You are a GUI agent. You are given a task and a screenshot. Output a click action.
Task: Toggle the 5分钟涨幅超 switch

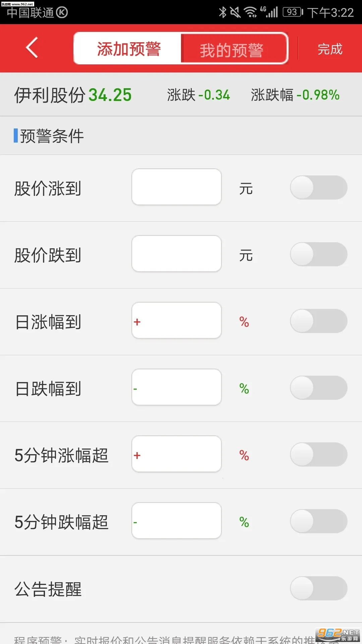point(318,454)
